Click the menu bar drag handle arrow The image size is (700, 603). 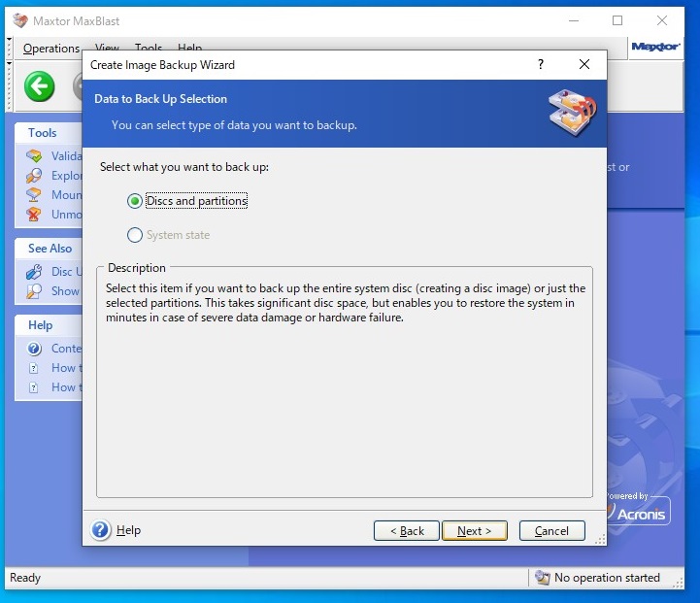9,40
